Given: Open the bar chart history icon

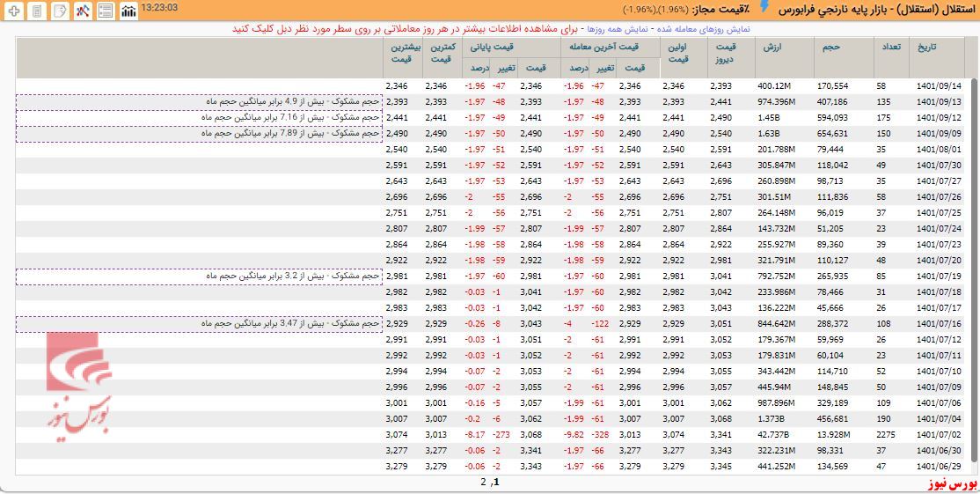Looking at the screenshot, I should click(x=128, y=10).
